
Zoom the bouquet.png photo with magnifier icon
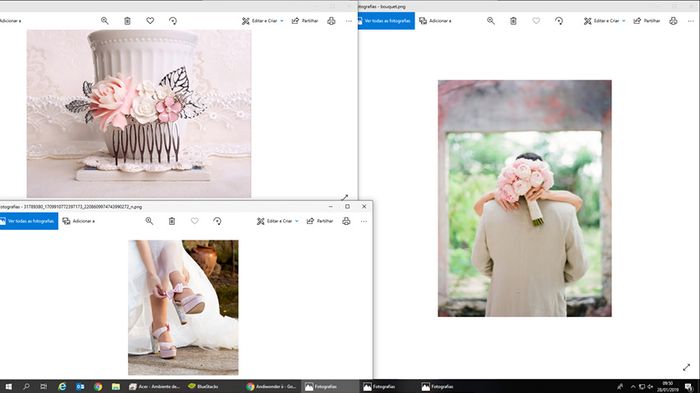coord(491,21)
